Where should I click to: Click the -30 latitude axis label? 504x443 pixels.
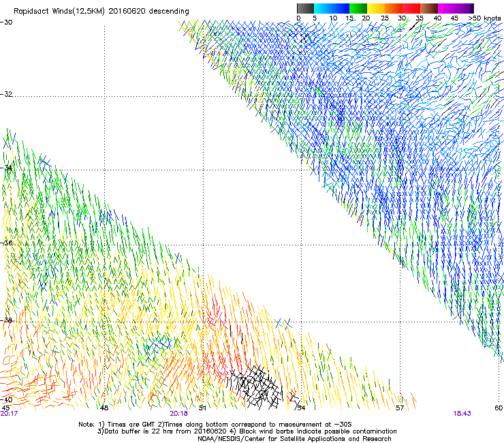pos(6,22)
